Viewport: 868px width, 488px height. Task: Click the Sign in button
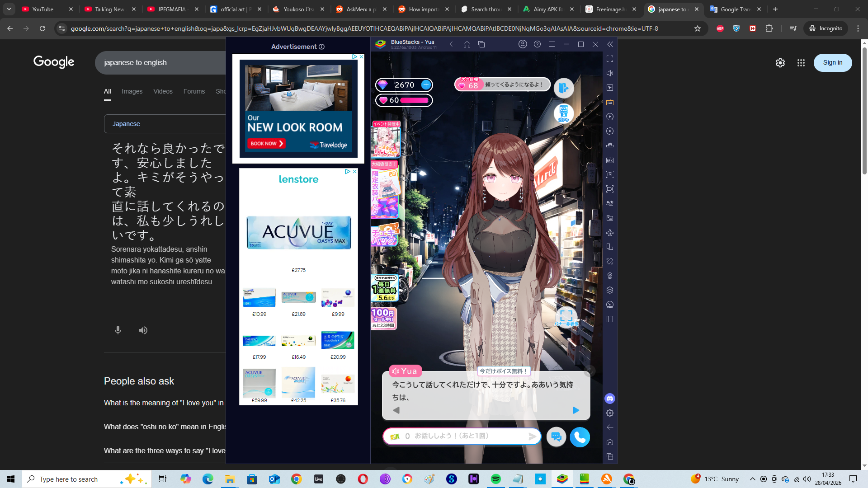click(x=832, y=62)
